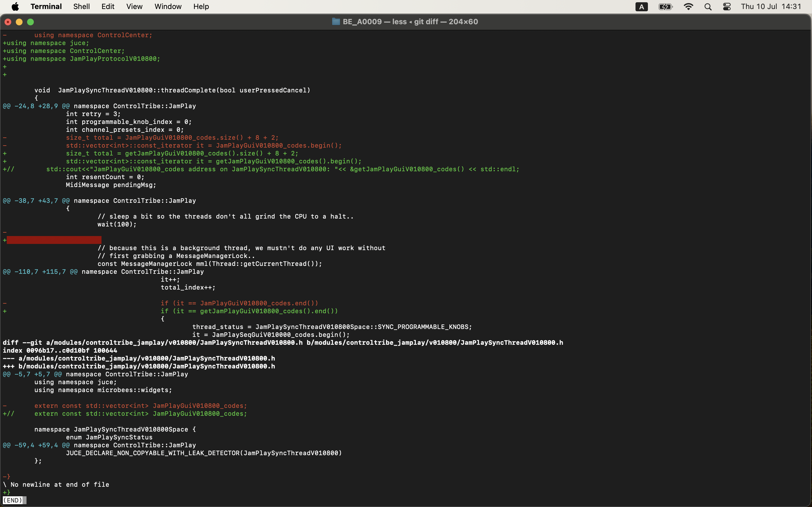The width and height of the screenshot is (812, 507).
Task: Open the Edit menu
Action: click(107, 6)
